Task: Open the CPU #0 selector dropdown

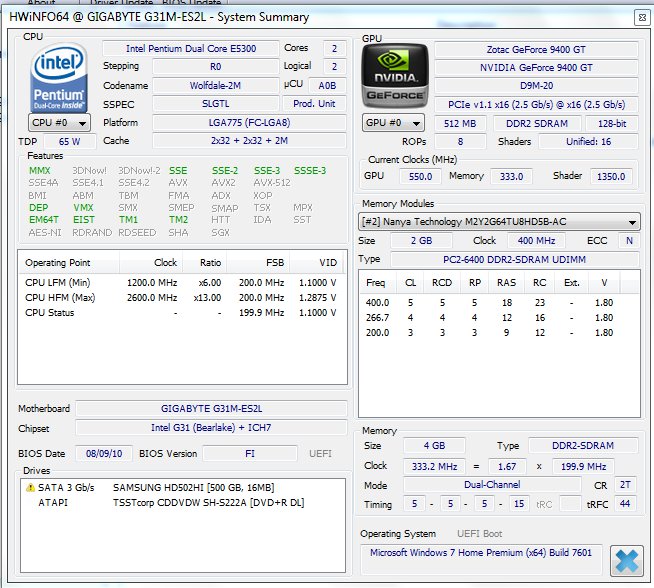Action: pyautogui.click(x=59, y=123)
